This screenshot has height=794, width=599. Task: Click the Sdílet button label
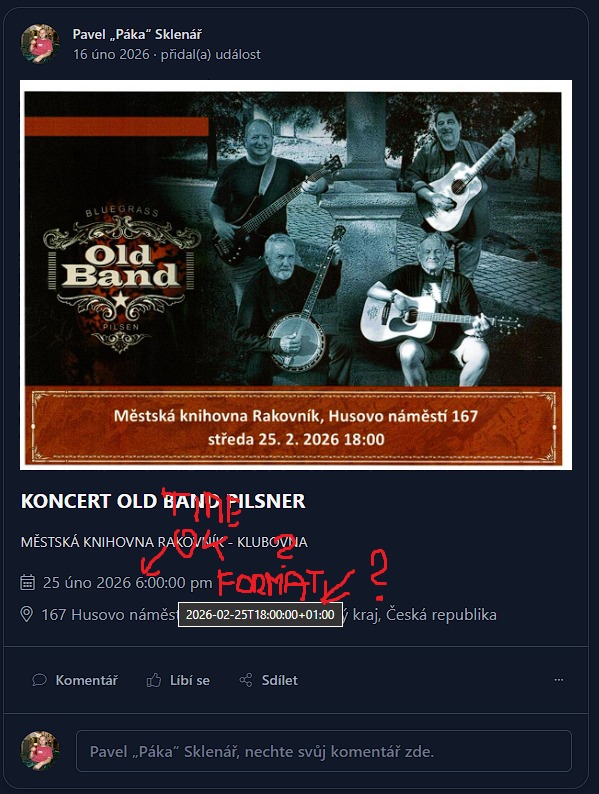pos(279,680)
